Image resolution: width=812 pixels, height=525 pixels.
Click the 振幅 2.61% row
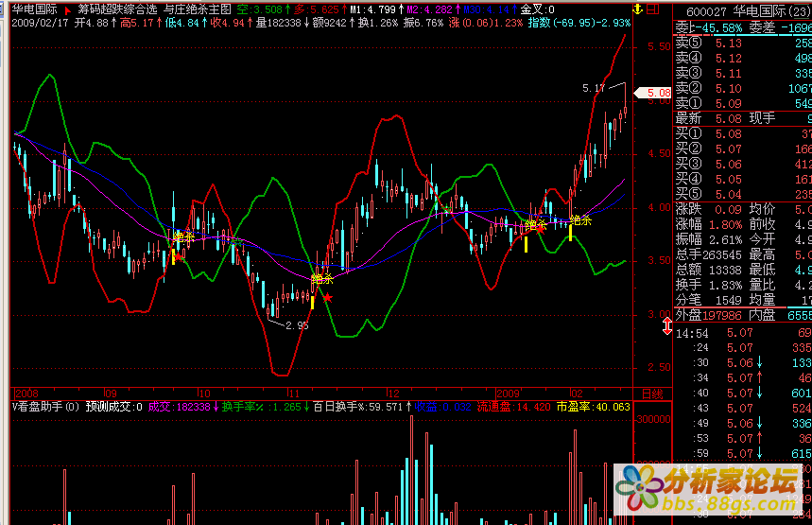pos(709,239)
